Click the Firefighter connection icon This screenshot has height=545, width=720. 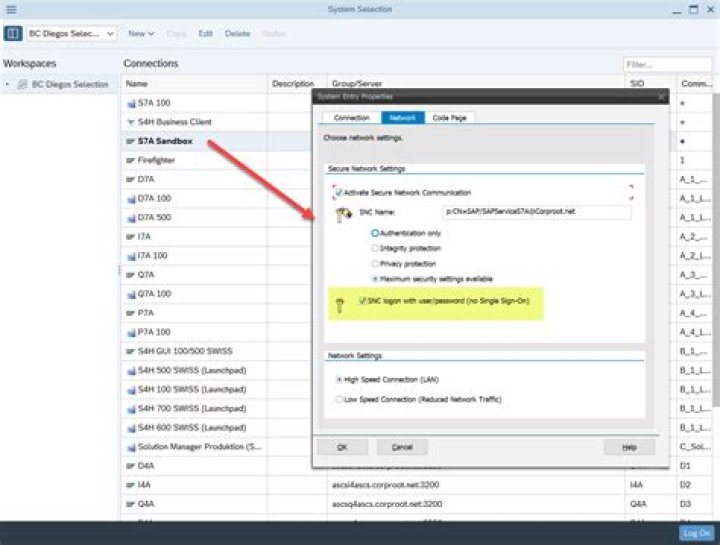coord(130,160)
